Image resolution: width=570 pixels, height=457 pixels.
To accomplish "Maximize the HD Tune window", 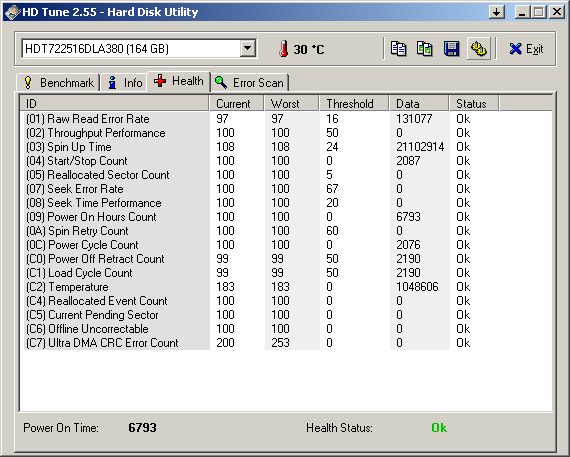I will pyautogui.click(x=539, y=12).
